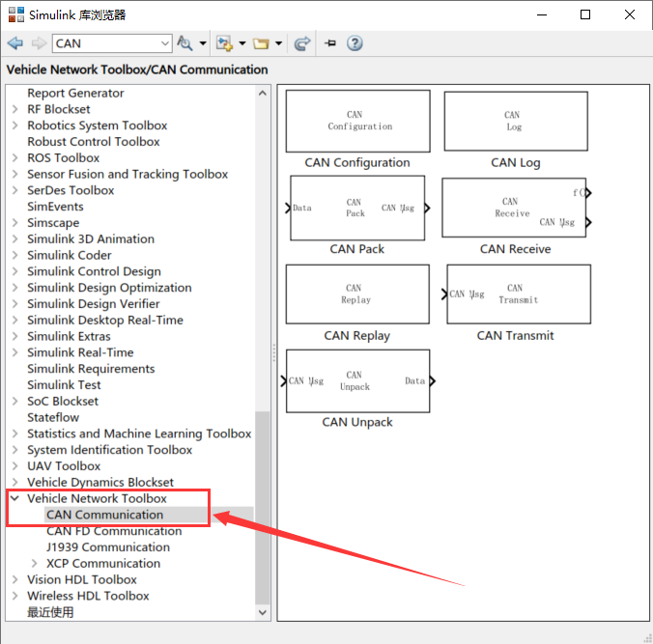The height and width of the screenshot is (644, 653).
Task: Expand the RF Blockset node
Action: (15, 109)
